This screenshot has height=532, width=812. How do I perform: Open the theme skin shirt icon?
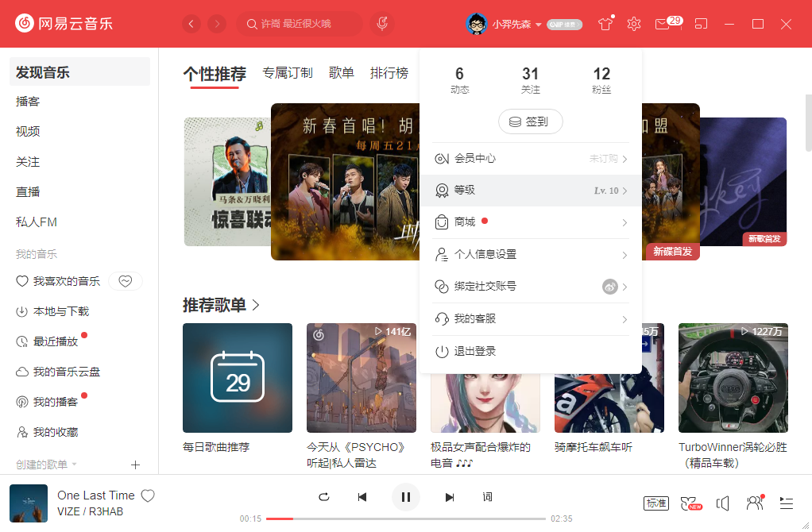click(605, 24)
